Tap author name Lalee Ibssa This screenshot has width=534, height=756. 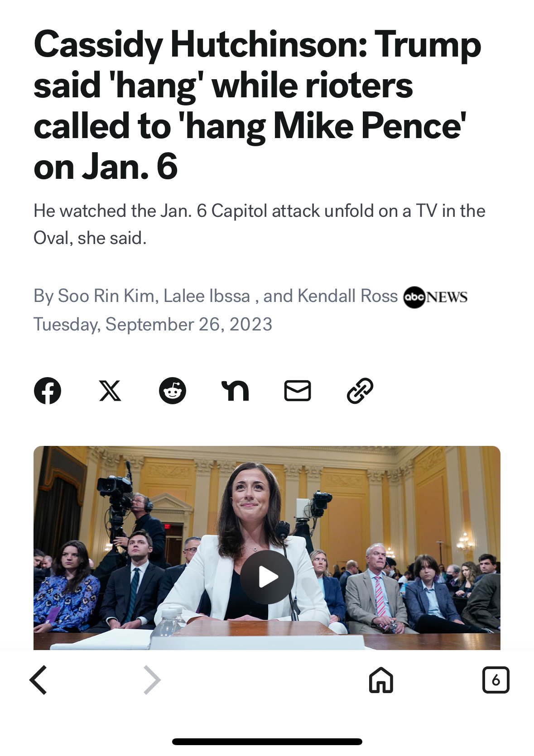[207, 296]
